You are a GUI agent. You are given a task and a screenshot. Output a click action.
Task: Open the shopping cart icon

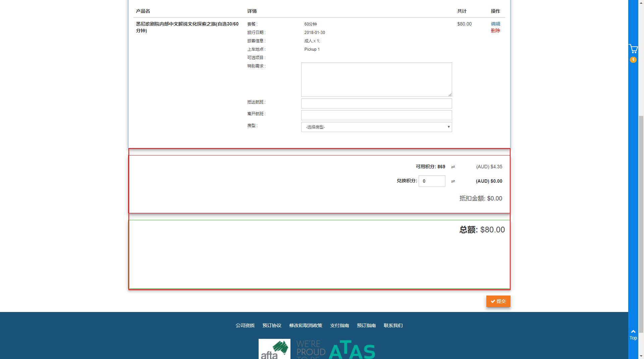point(633,49)
